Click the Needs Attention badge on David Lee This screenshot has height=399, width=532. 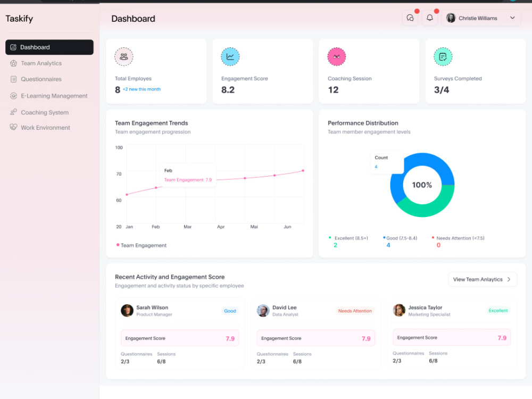[355, 311]
